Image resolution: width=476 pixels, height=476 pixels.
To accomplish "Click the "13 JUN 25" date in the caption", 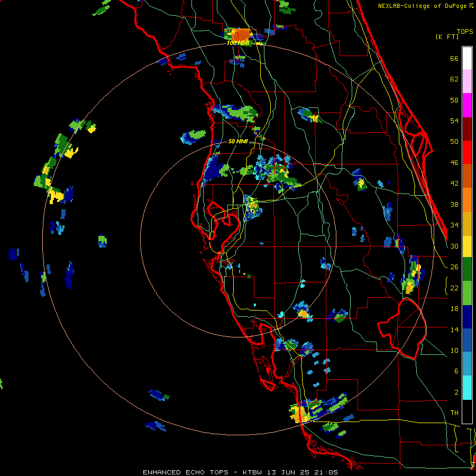I will [288, 472].
